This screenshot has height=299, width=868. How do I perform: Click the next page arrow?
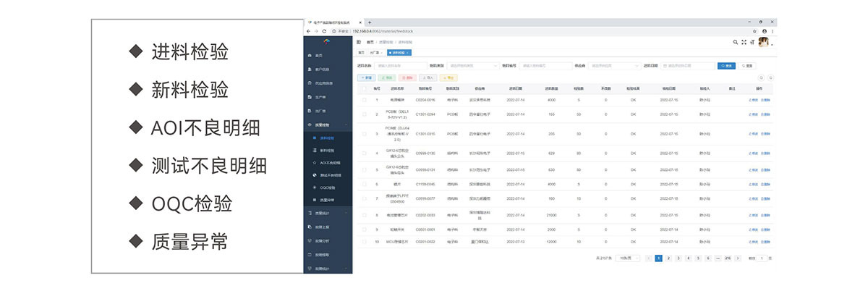pyautogui.click(x=738, y=258)
